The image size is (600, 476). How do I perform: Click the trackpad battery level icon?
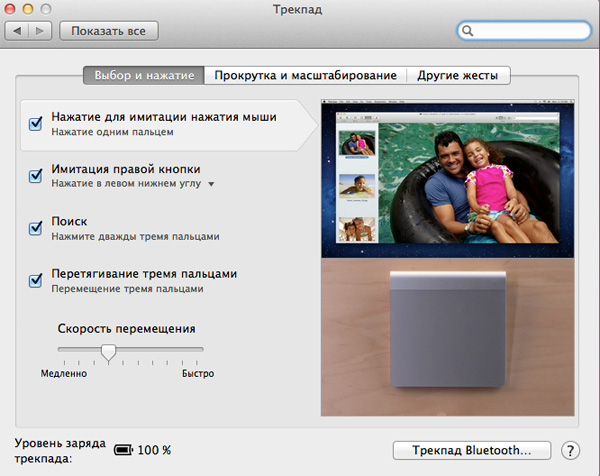tap(124, 450)
